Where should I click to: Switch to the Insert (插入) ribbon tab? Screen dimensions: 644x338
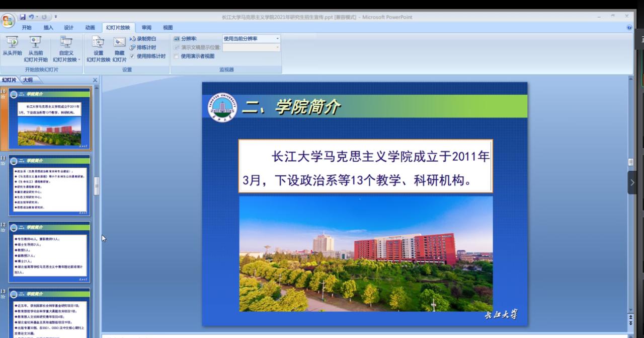coord(48,28)
